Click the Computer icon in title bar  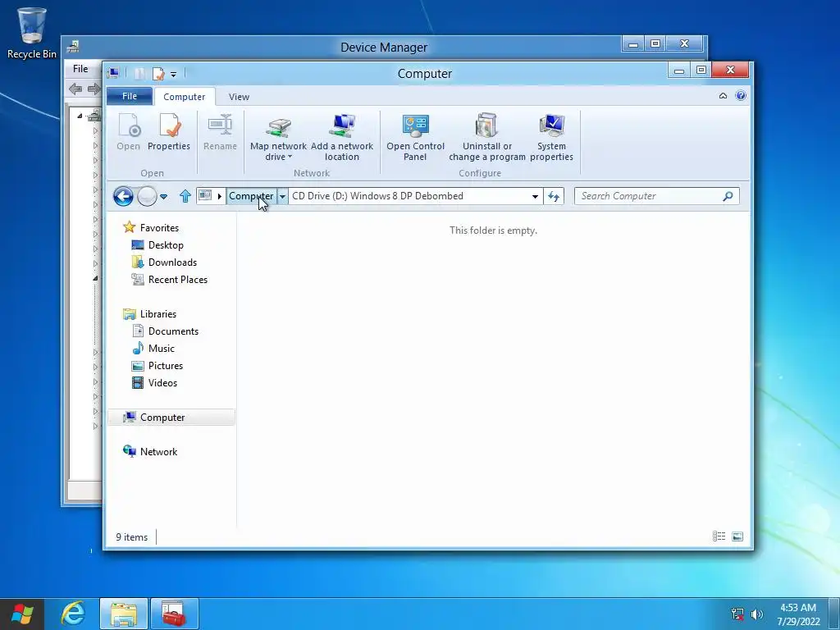(113, 73)
